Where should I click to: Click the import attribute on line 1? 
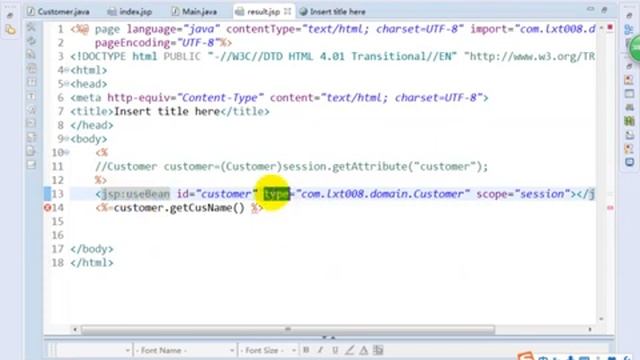pyautogui.click(x=533, y=29)
